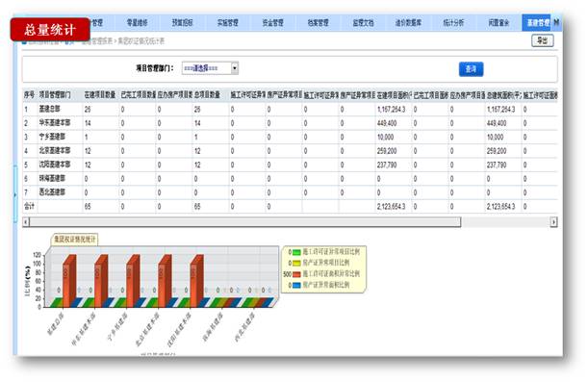The height and width of the screenshot is (382, 588).
Task: Click the 导出 export button
Action: 542,40
